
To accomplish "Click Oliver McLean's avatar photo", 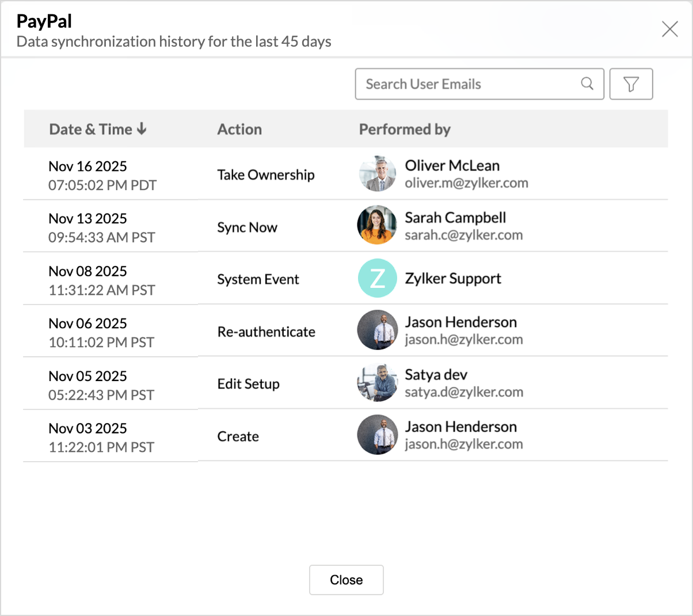I will [378, 173].
